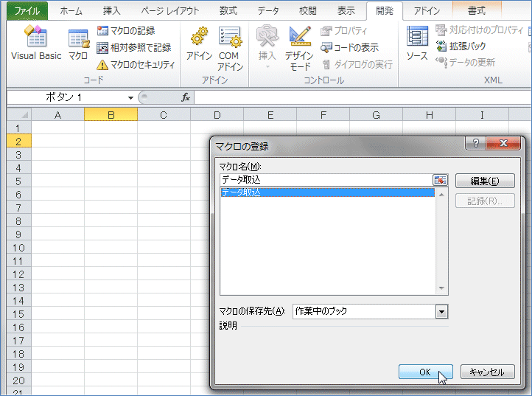The width and height of the screenshot is (532, 396).
Task: Open マクロのセキュリティ settings
Action: pyautogui.click(x=136, y=64)
